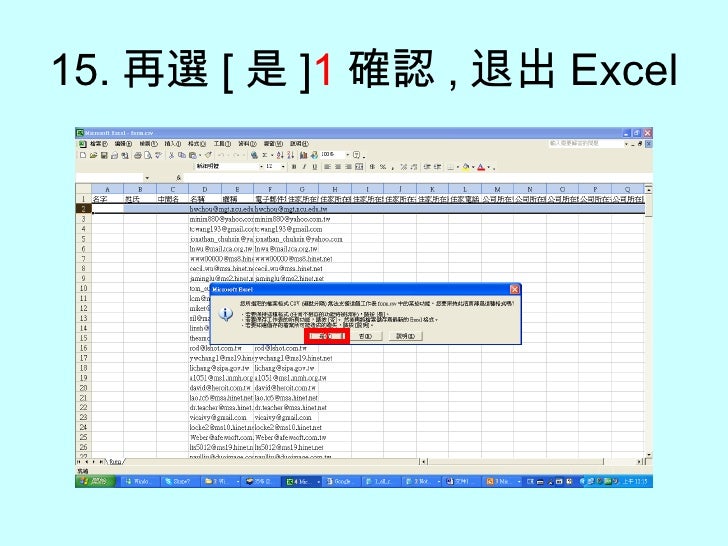Image resolution: width=728 pixels, height=546 pixels.
Task: Click the Paste clipboard icon
Action: pyautogui.click(x=193, y=155)
